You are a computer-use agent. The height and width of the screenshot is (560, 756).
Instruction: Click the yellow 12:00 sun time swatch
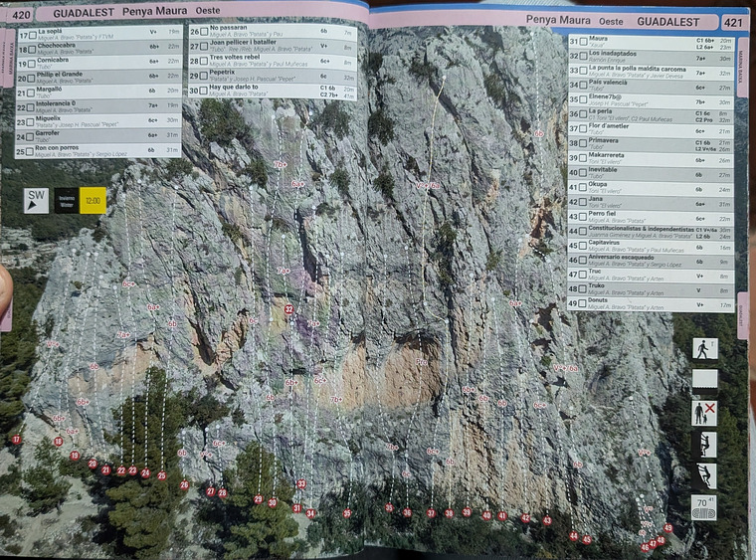[x=93, y=200]
